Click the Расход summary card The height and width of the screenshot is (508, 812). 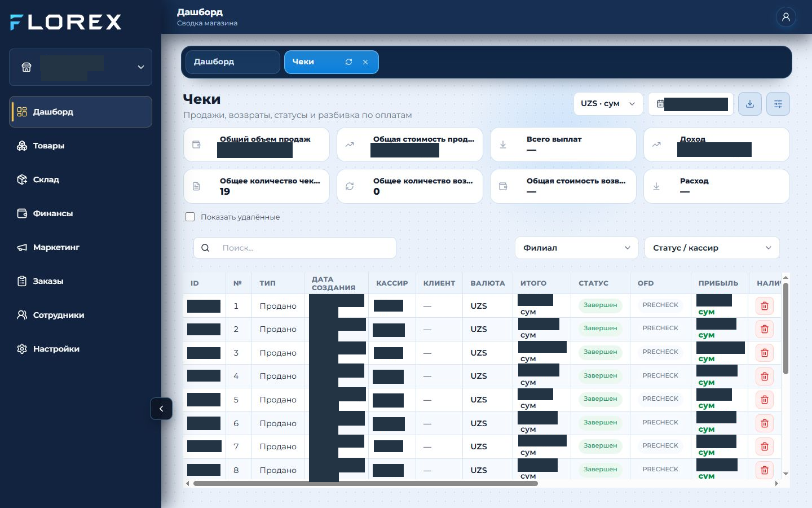[x=717, y=186]
